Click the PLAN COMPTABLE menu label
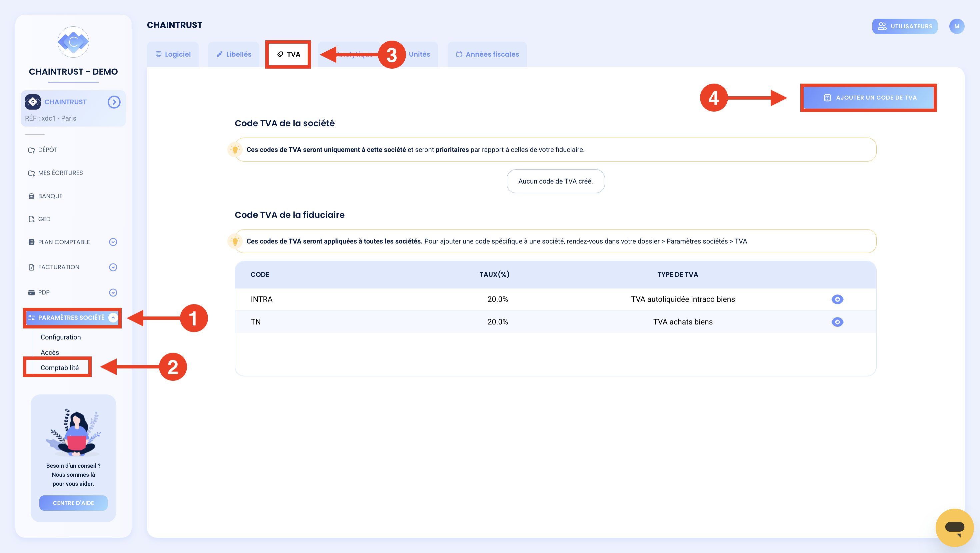The height and width of the screenshot is (553, 980). (x=64, y=242)
